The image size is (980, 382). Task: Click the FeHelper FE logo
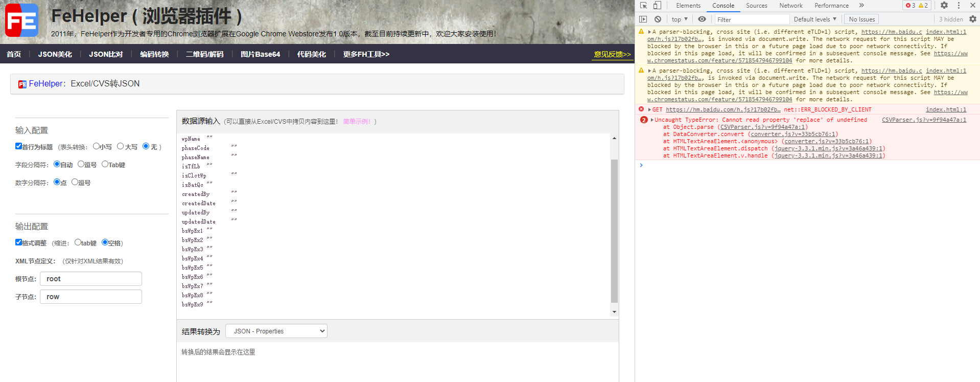(x=21, y=20)
